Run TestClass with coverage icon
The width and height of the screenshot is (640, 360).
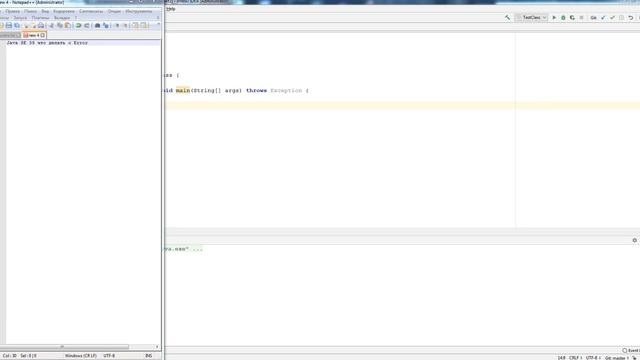tap(572, 18)
